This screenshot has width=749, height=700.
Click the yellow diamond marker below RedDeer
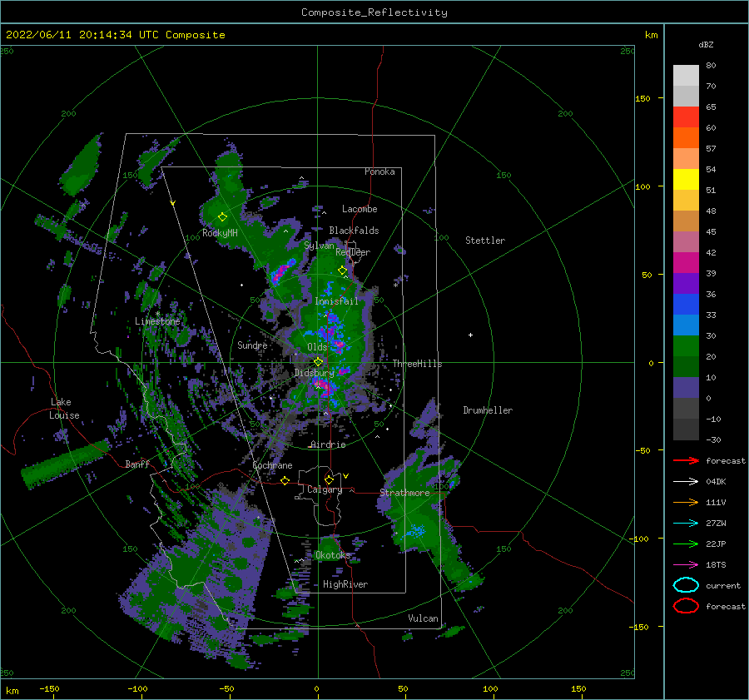pos(343,271)
